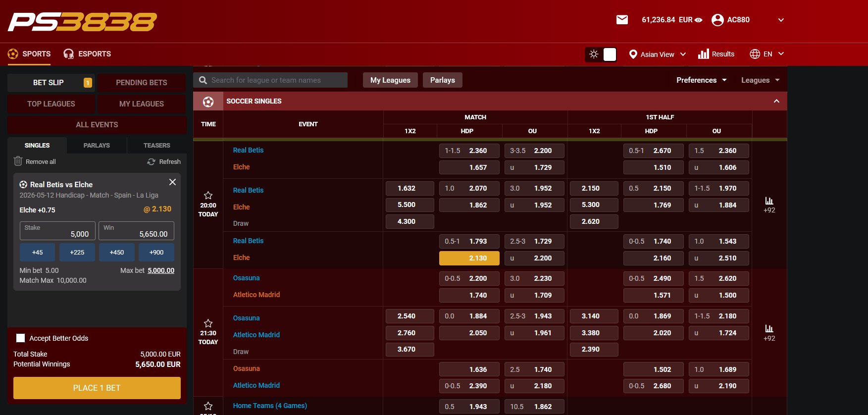Image resolution: width=868 pixels, height=415 pixels.
Task: Add +45 to the stake
Action: pos(38,252)
